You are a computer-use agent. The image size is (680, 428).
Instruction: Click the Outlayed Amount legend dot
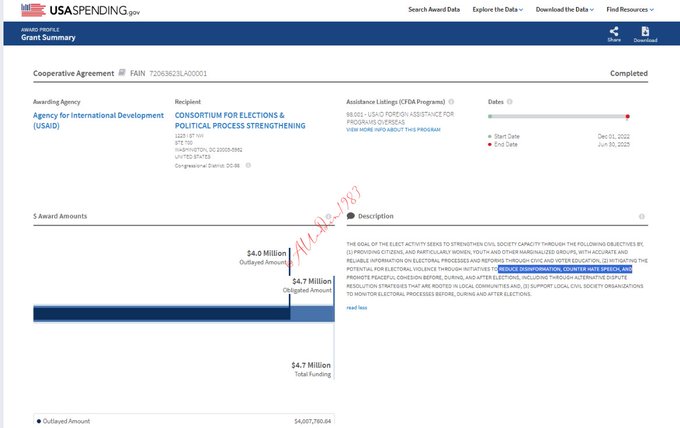[38, 421]
